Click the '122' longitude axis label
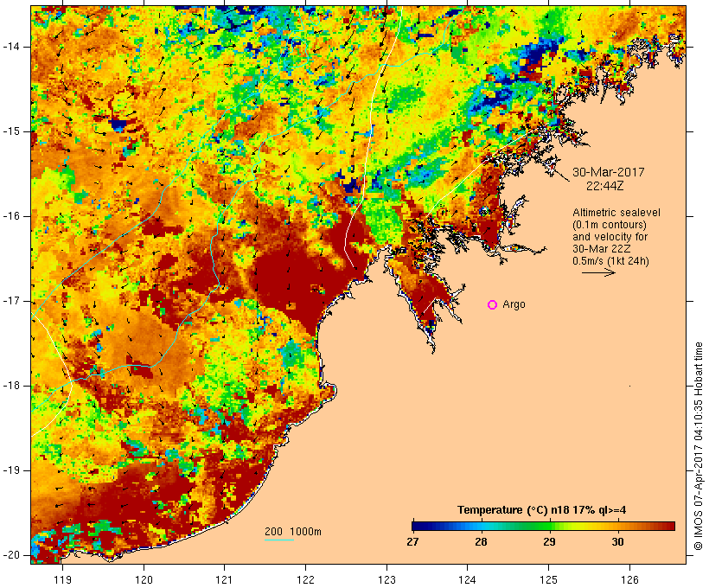Image resolution: width=709 pixels, height=588 pixels. click(306, 580)
